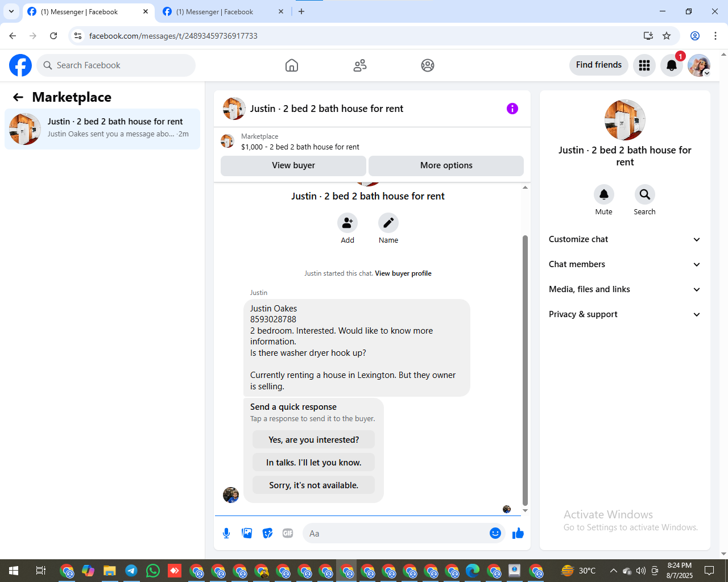Open the $1,000 Marketplace listing link

pyautogui.click(x=300, y=147)
